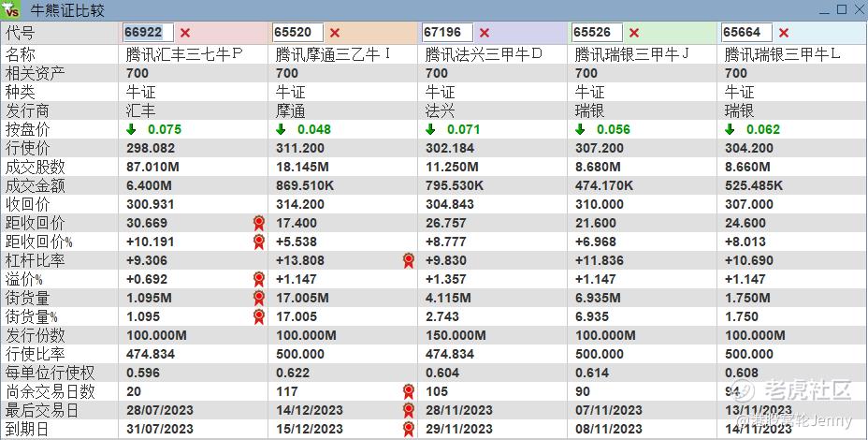The width and height of the screenshot is (868, 440).
Task: Click remaining trading days value 105
Action: [436, 392]
